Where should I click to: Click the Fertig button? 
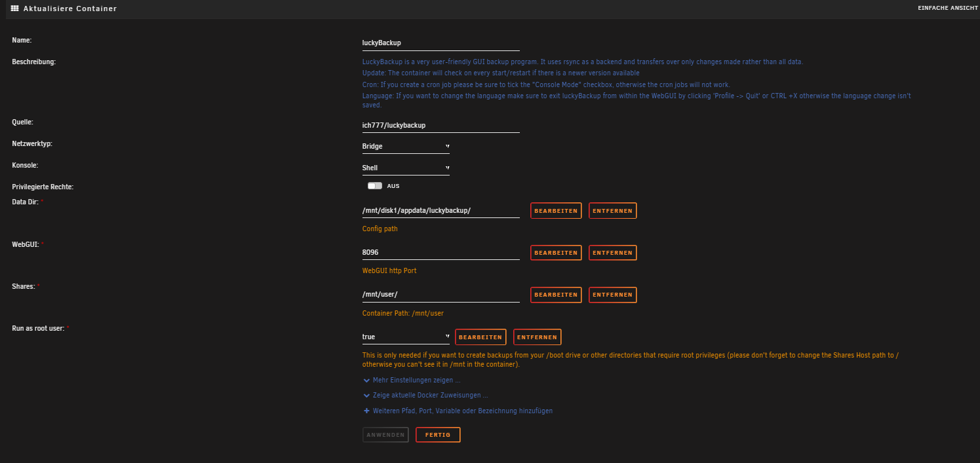pos(438,435)
